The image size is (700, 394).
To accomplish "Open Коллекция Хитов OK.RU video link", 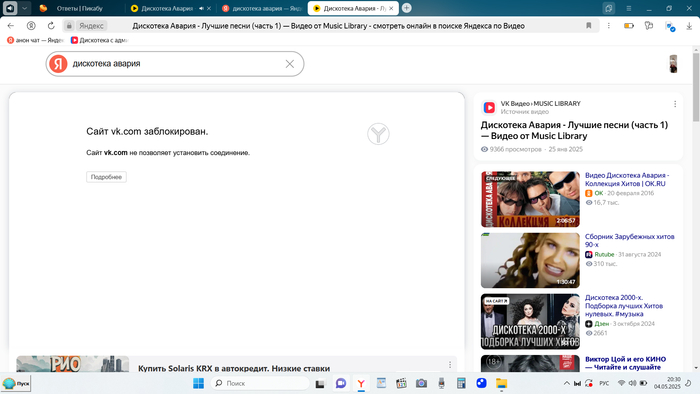I will point(627,179).
